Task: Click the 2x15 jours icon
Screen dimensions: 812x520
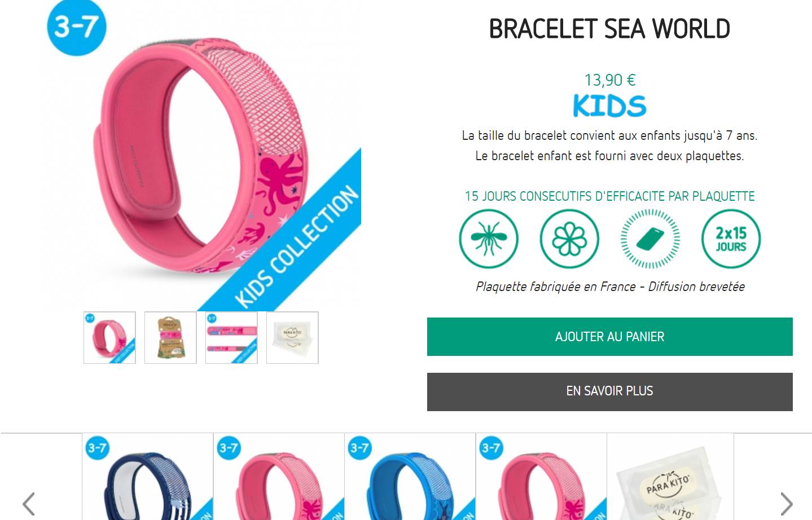Action: click(731, 239)
